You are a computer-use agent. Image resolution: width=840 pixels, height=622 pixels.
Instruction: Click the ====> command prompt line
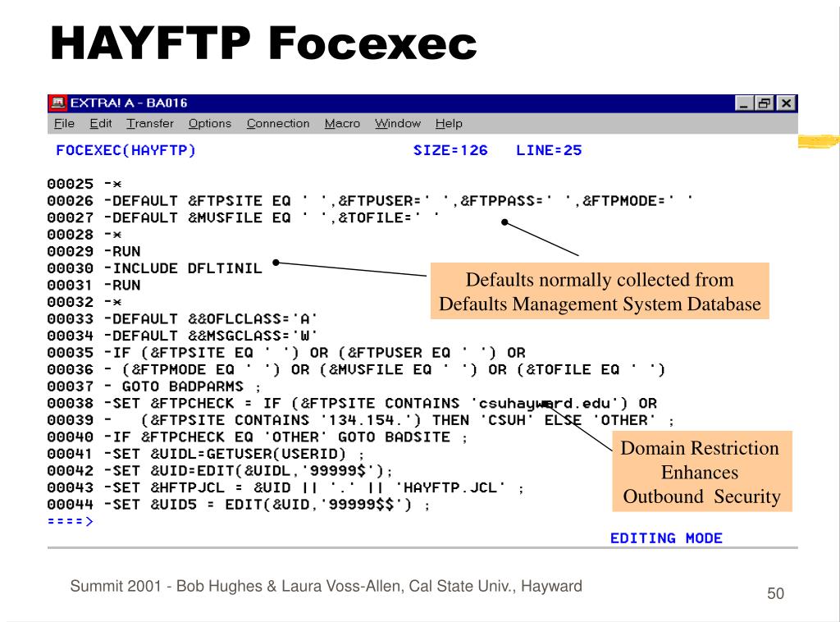click(x=71, y=521)
